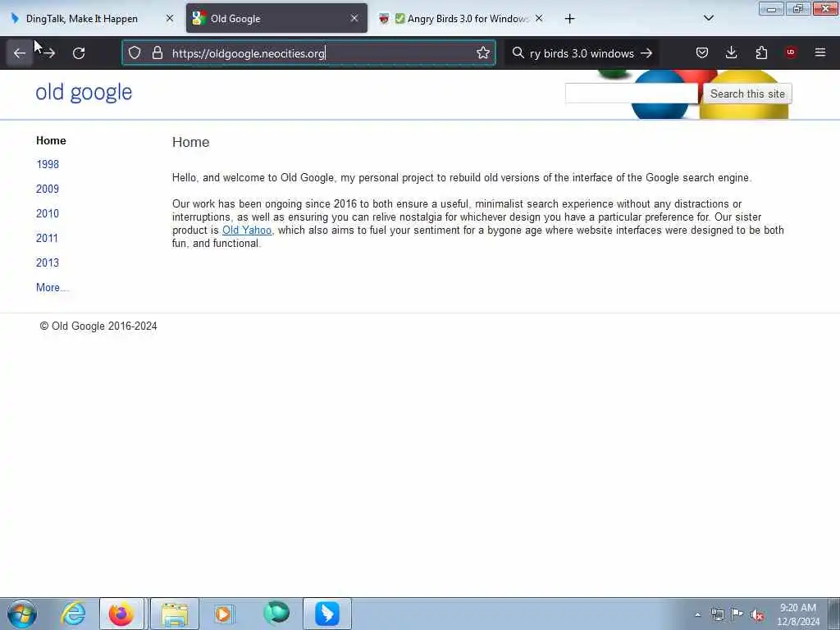The image size is (840, 630).
Task: Open the green globe taskbar application
Action: click(x=276, y=614)
